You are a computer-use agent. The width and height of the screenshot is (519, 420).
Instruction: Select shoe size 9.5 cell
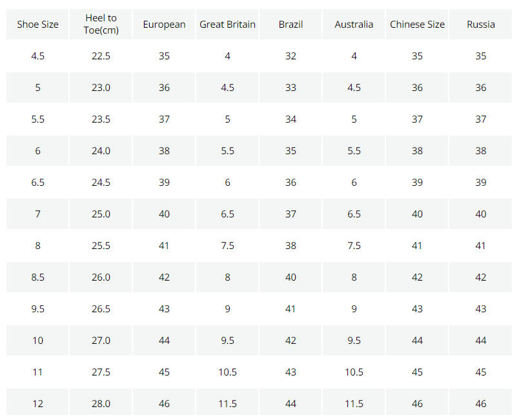tap(37, 309)
